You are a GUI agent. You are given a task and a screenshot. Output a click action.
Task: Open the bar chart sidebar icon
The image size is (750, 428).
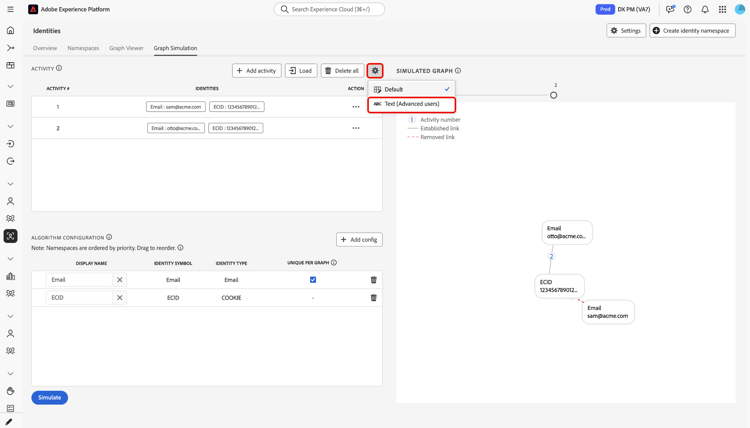click(x=11, y=276)
